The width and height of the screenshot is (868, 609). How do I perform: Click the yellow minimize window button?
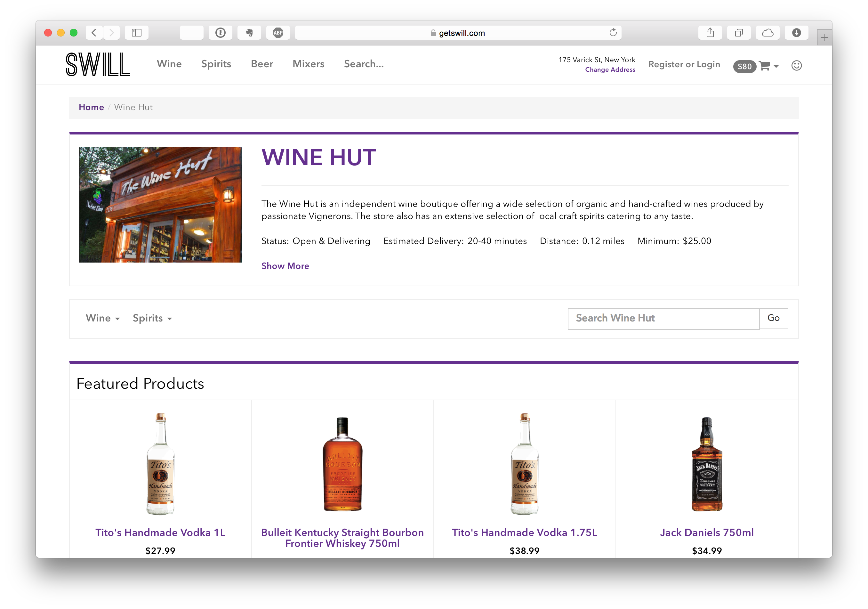[61, 33]
